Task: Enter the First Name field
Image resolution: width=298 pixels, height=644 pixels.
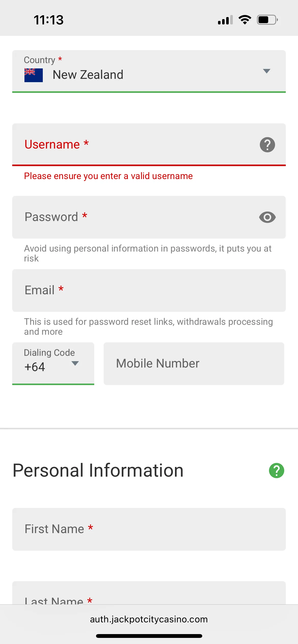Action: coord(149,529)
